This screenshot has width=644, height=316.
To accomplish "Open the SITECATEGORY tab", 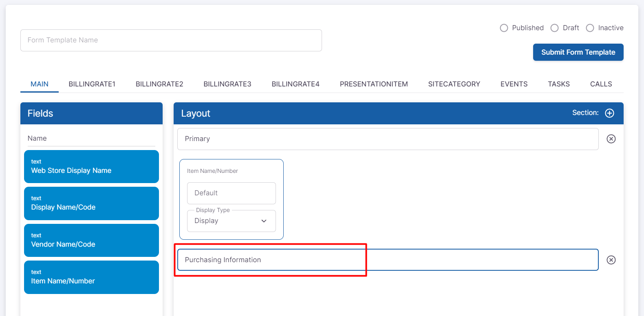I will click(454, 84).
